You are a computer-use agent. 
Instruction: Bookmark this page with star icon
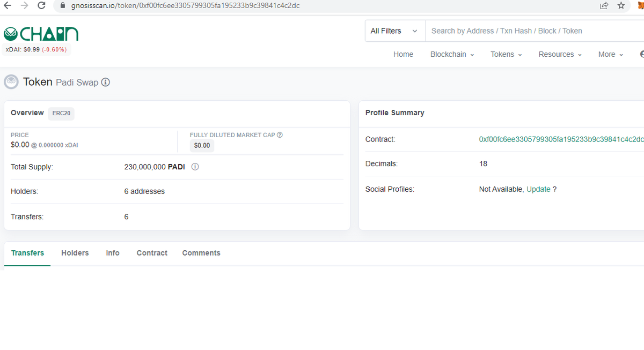[621, 5]
